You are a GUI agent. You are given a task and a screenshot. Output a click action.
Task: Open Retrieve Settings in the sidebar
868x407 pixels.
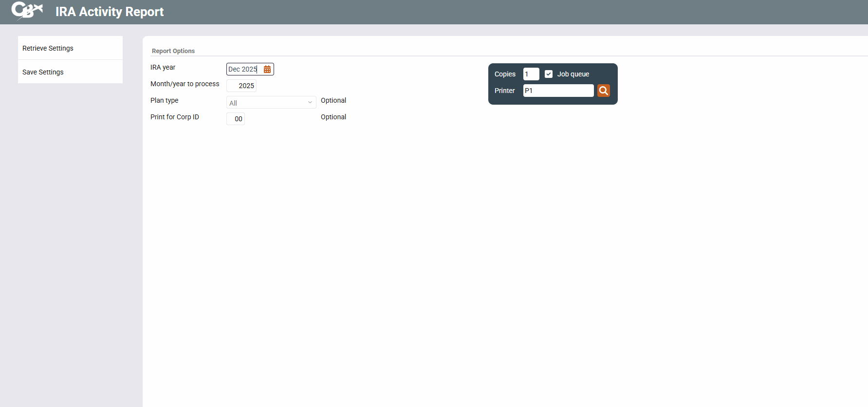(x=48, y=48)
